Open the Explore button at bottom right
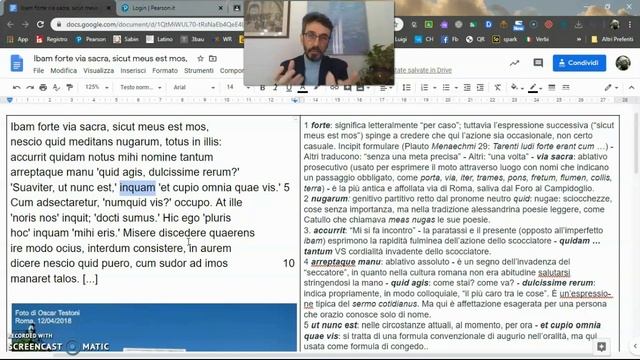Screen dimensions: 640x360 coord(601,347)
